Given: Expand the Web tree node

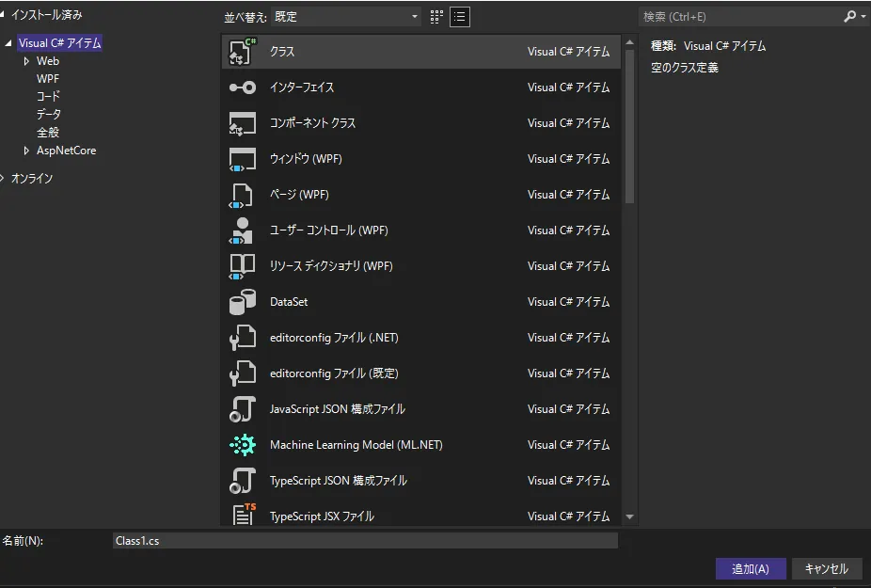Looking at the screenshot, I should (x=26, y=61).
